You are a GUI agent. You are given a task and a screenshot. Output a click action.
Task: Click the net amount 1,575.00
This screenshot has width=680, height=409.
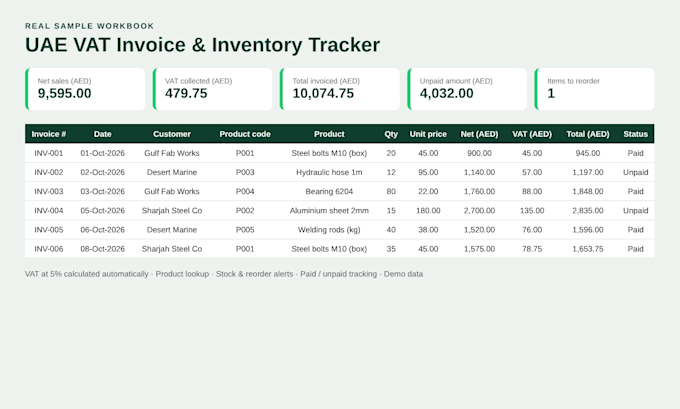479,249
